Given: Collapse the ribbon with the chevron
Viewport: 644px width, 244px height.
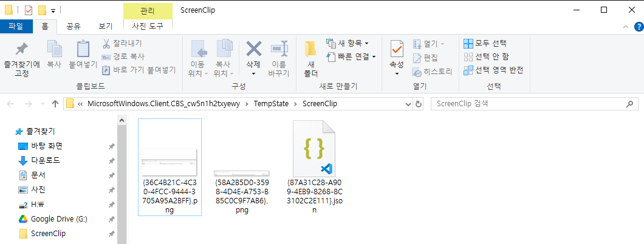Looking at the screenshot, I should 626,27.
